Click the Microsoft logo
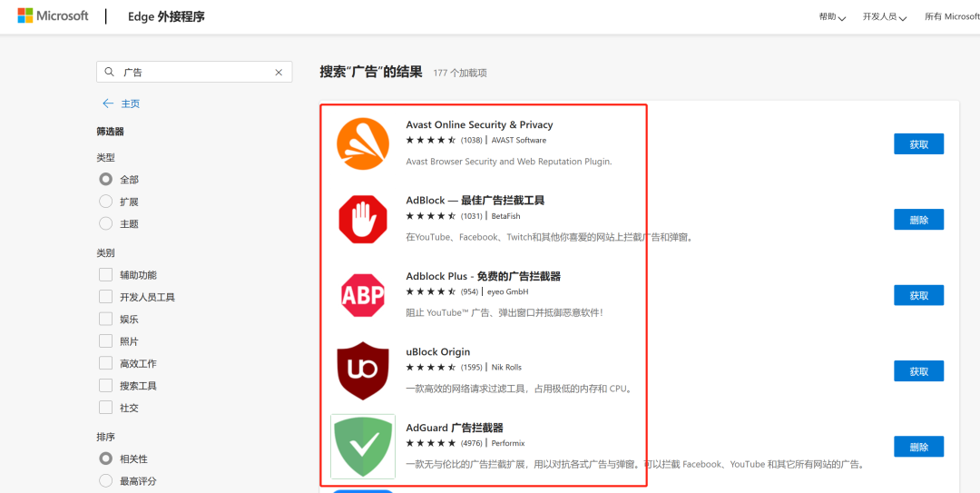Image resolution: width=980 pixels, height=493 pixels. [53, 15]
